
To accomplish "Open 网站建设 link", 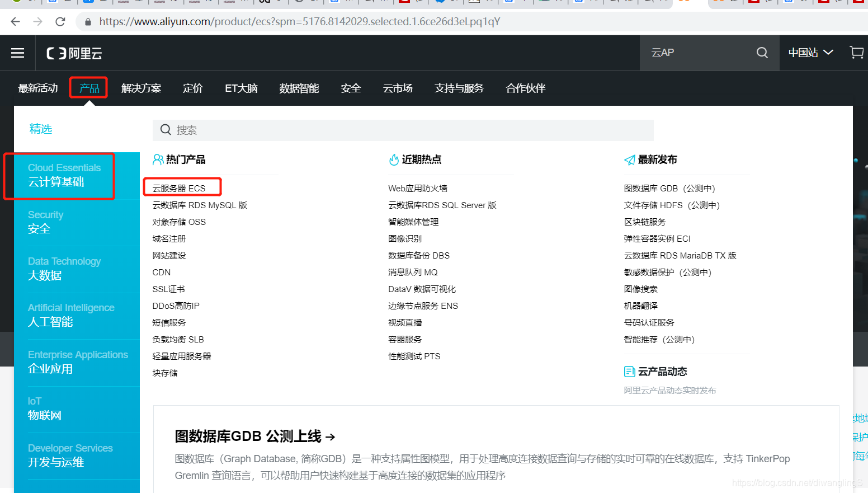I will click(169, 256).
